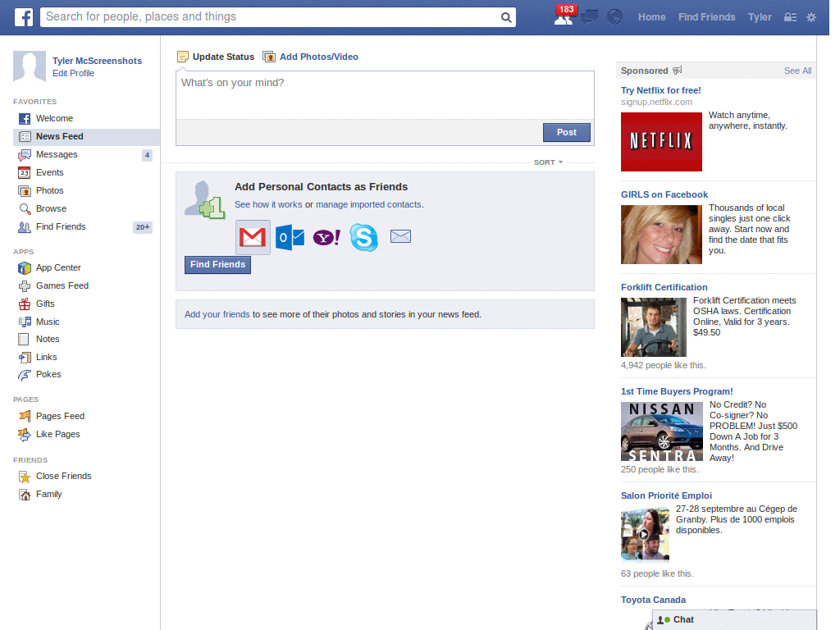Viewport: 840px width, 630px height.
Task: Open the SORT dropdown
Action: pos(548,162)
